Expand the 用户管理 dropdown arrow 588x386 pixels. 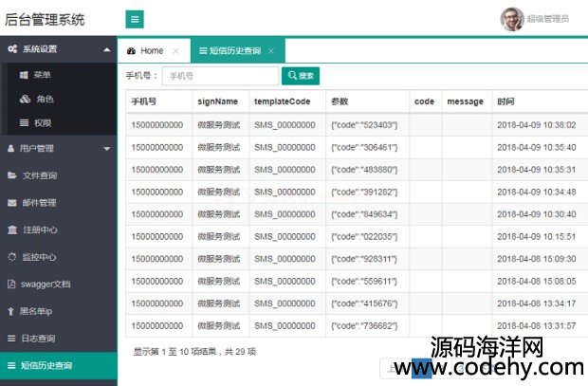click(x=107, y=149)
